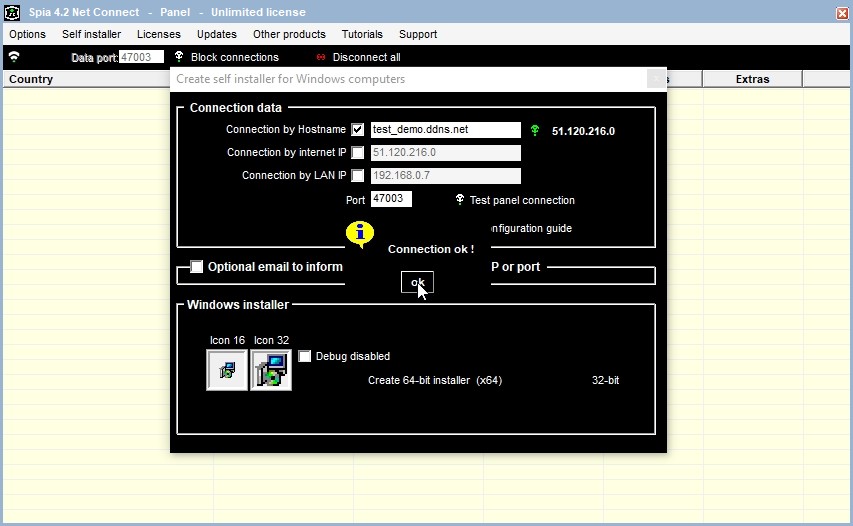This screenshot has width=853, height=526.
Task: Click the Data port field showing 47003
Action: [x=141, y=57]
